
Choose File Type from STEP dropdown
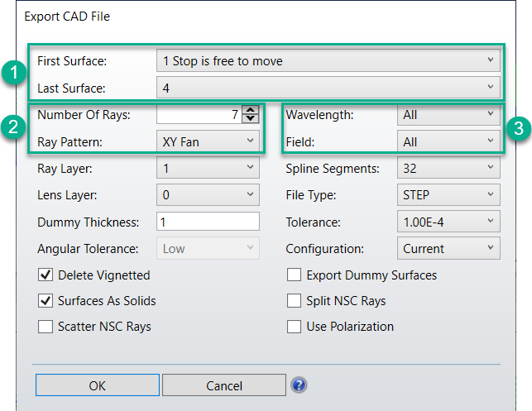pos(448,195)
